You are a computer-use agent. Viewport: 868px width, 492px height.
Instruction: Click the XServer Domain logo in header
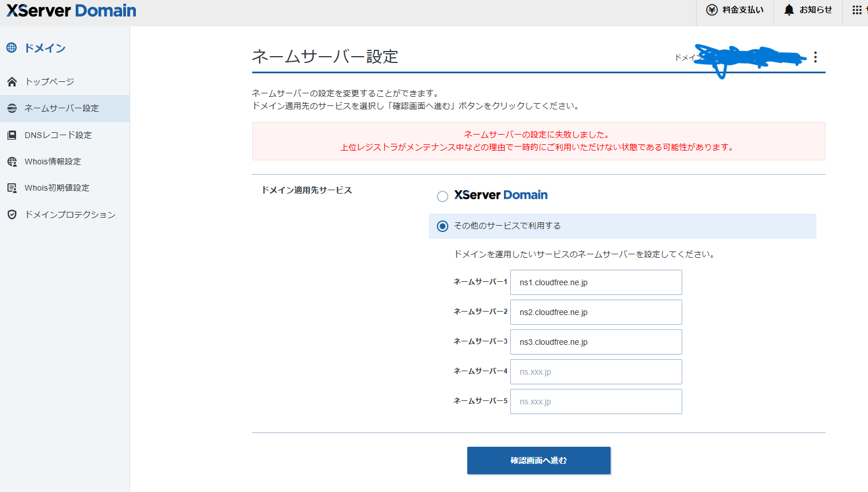click(x=71, y=10)
